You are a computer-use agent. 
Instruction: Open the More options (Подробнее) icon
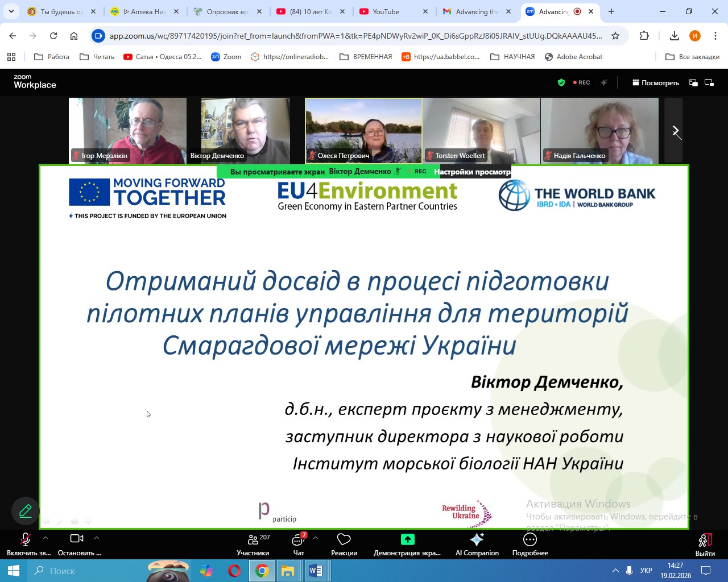point(530,539)
